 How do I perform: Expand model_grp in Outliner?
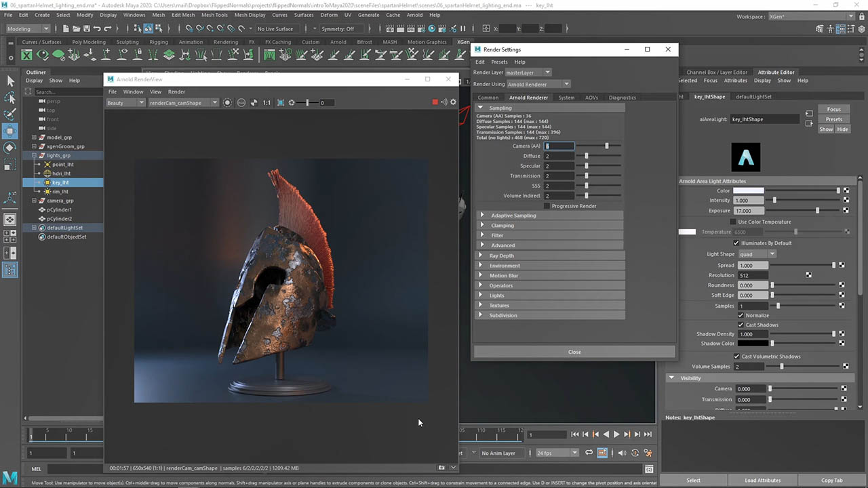34,138
